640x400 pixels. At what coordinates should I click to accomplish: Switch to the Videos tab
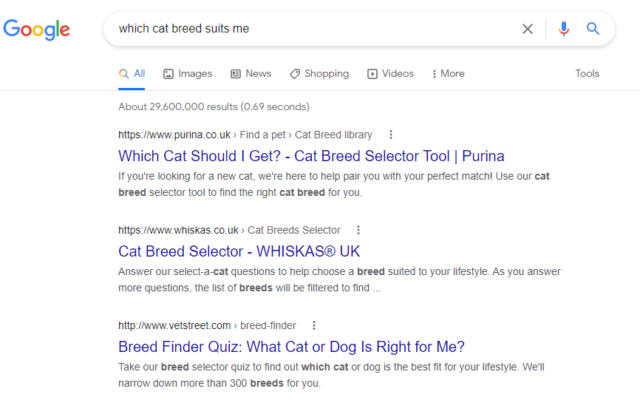pyautogui.click(x=390, y=74)
